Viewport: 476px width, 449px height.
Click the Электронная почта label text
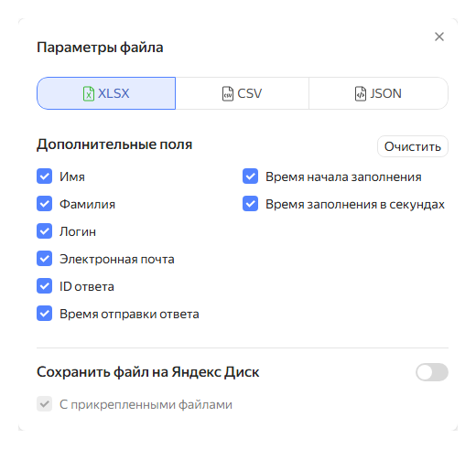click(117, 259)
